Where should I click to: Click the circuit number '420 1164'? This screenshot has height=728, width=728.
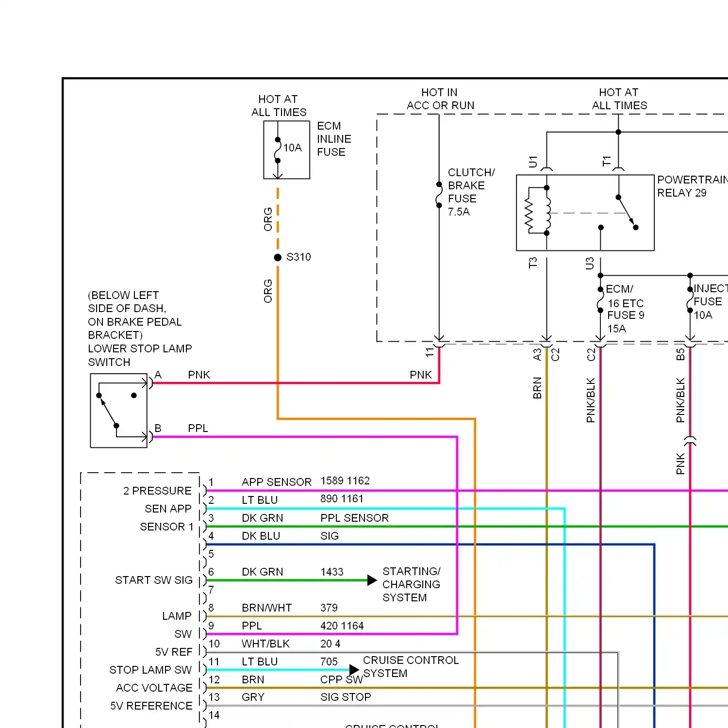click(342, 626)
